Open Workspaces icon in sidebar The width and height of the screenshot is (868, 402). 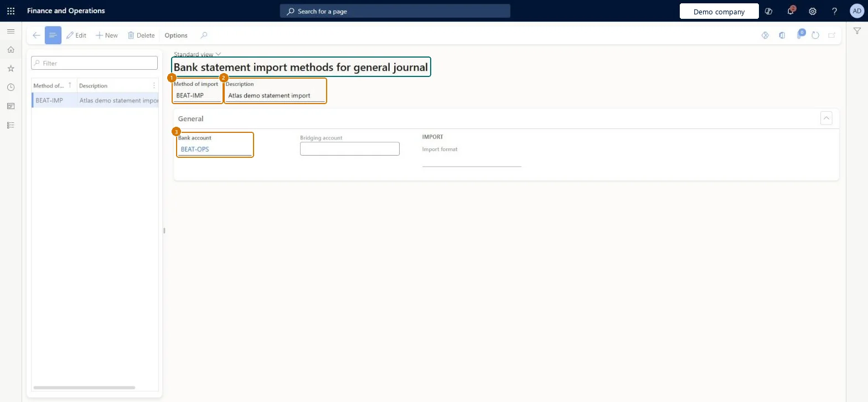[x=11, y=106]
